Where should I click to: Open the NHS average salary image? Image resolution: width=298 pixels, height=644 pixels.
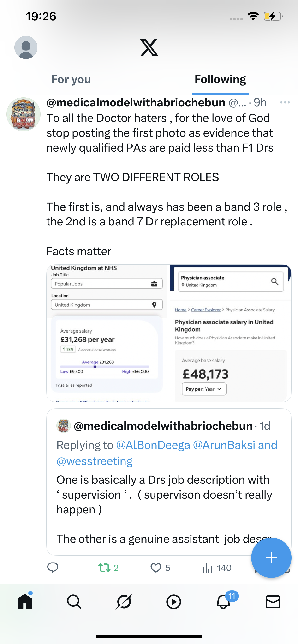[107, 333]
